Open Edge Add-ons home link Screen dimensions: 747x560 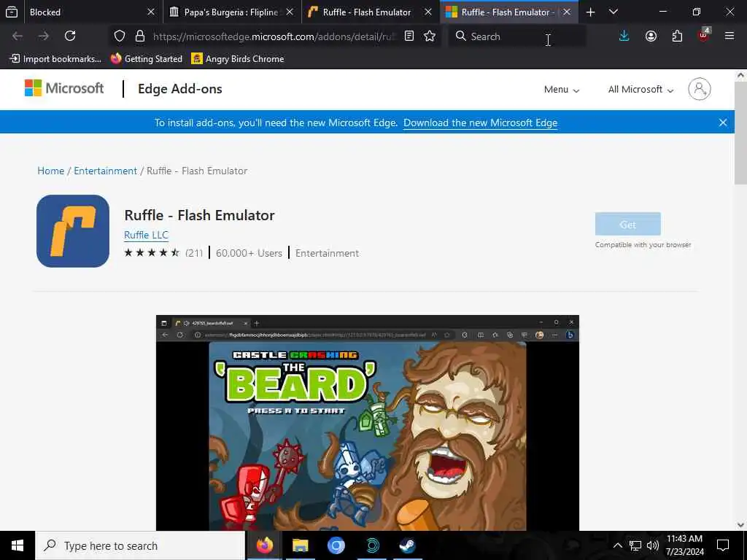[179, 89]
